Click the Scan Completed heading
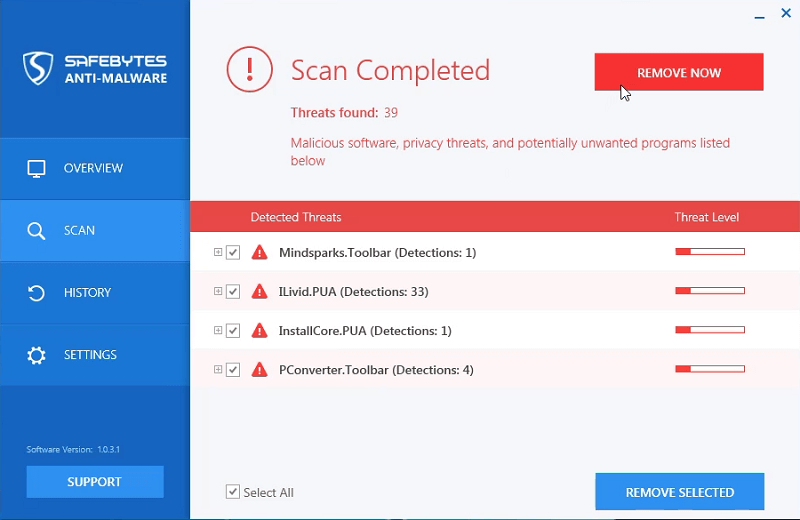Viewport: 800px width, 520px height. click(390, 70)
